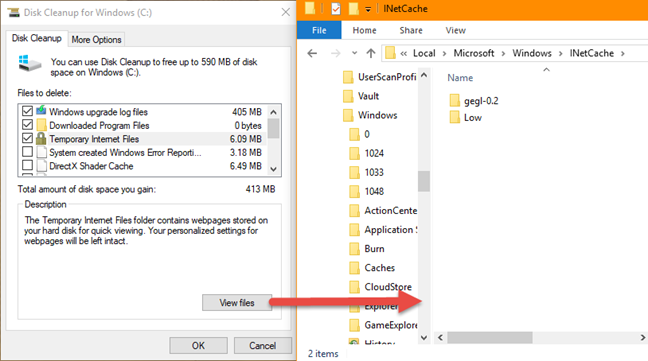Click INetCache in the address breadcrumb
Image resolution: width=648 pixels, height=361 pixels.
click(x=591, y=53)
